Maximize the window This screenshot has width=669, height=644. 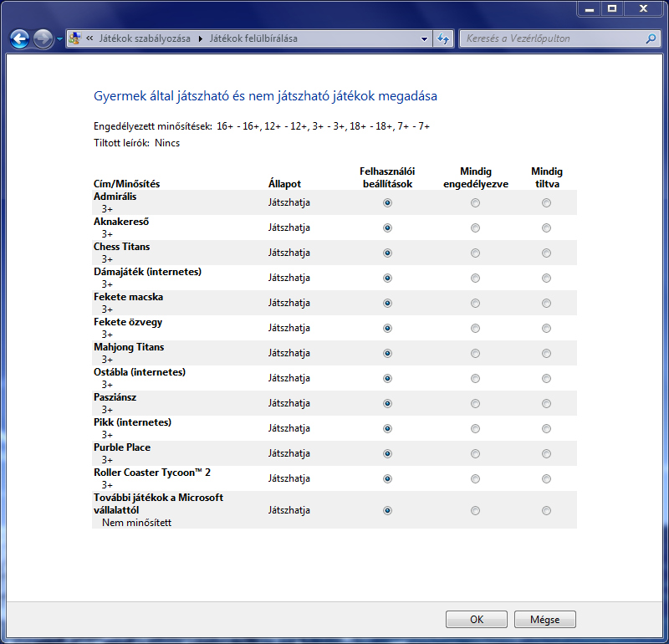point(612,8)
